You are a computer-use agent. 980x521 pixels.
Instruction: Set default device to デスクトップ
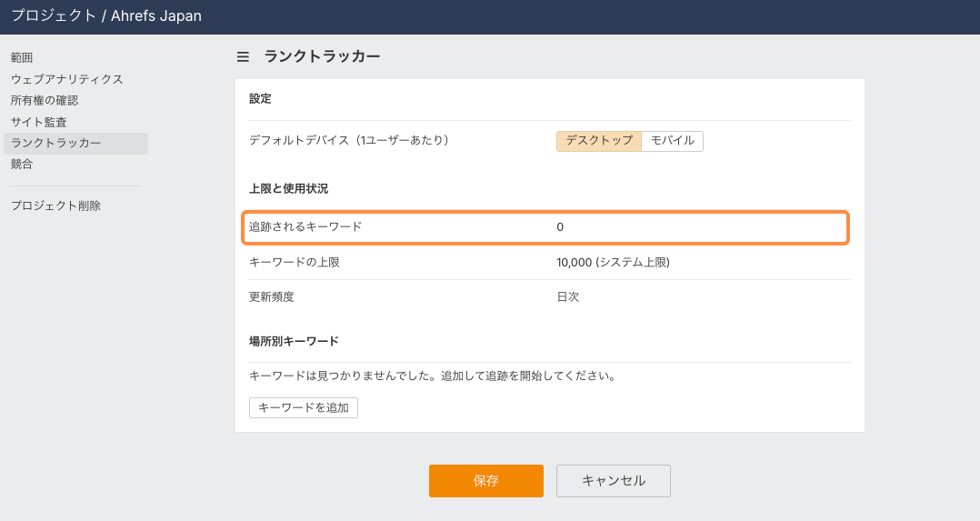[599, 141]
